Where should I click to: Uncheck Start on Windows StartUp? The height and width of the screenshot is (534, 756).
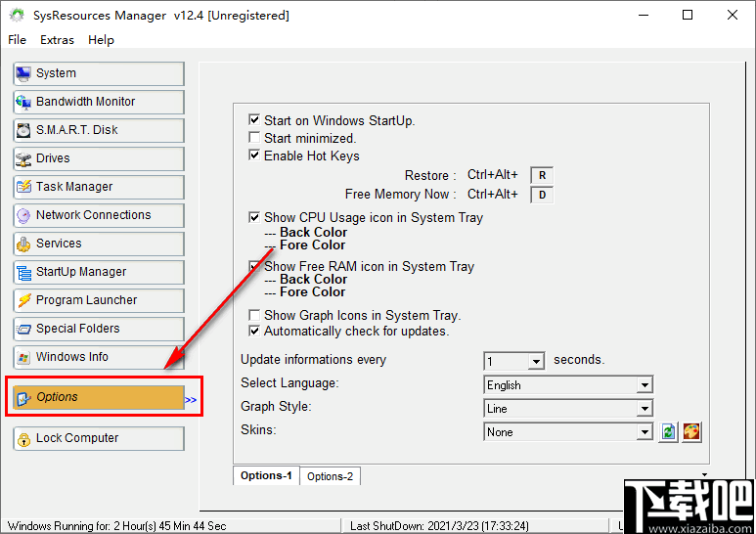click(254, 119)
